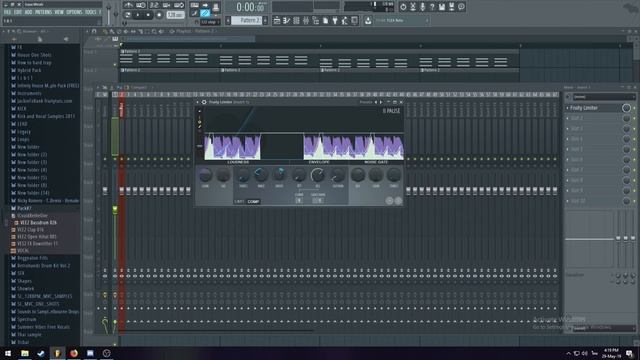Select next preset arrow in Fruity Limiter
This screenshot has width=640, height=360.
381,102
